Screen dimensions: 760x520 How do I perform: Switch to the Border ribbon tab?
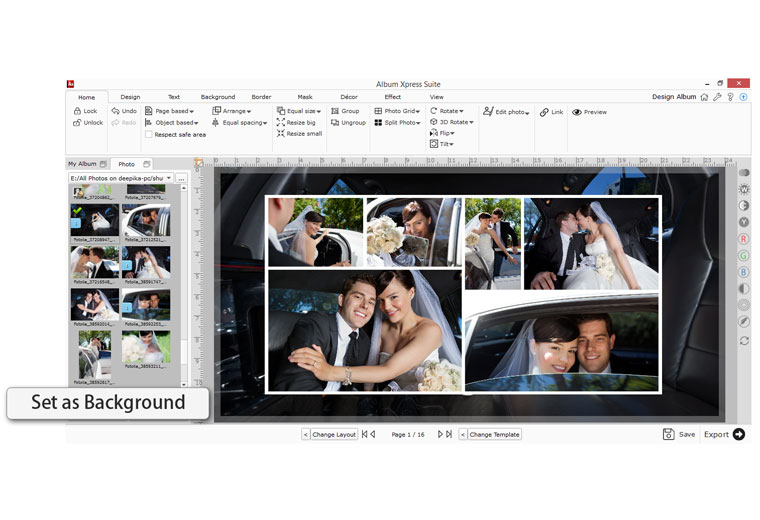tap(261, 97)
